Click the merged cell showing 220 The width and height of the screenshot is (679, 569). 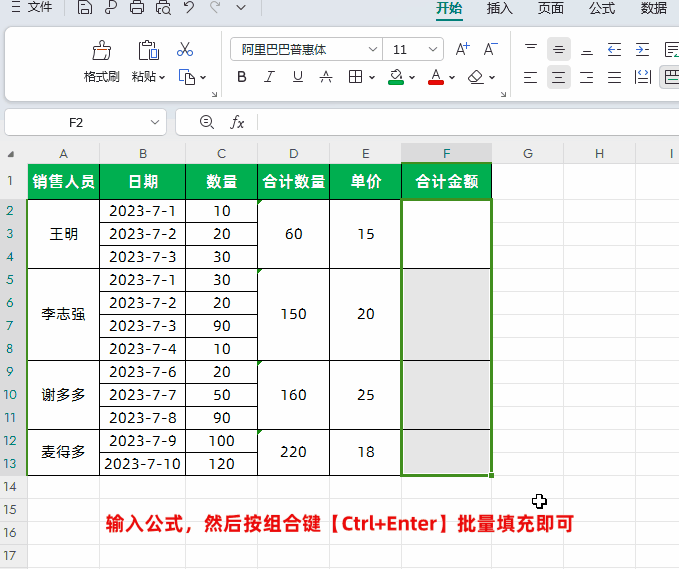[x=294, y=452]
